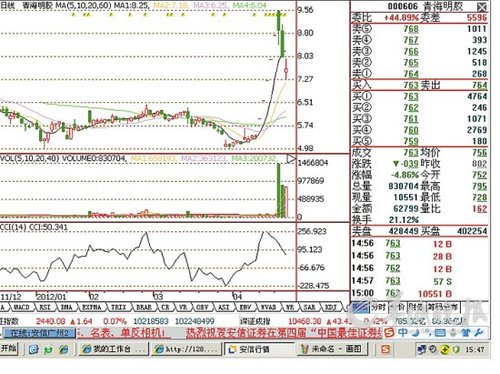Click the 15:47 system clock
This screenshot has height=374, width=500.
(x=475, y=350)
